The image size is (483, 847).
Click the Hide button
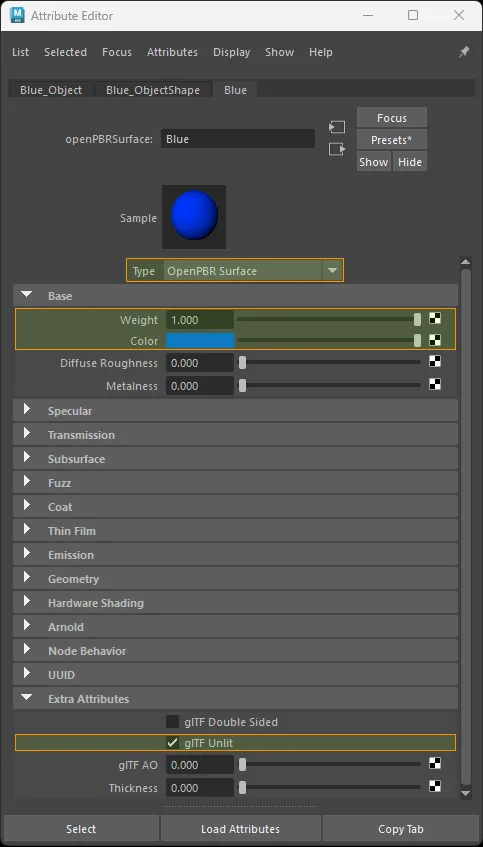click(410, 162)
